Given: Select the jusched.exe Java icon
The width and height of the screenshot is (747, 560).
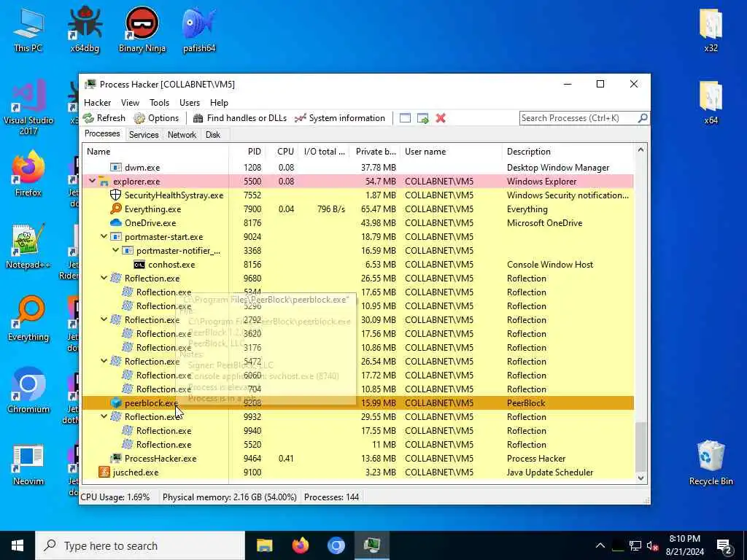Looking at the screenshot, I should click(104, 472).
